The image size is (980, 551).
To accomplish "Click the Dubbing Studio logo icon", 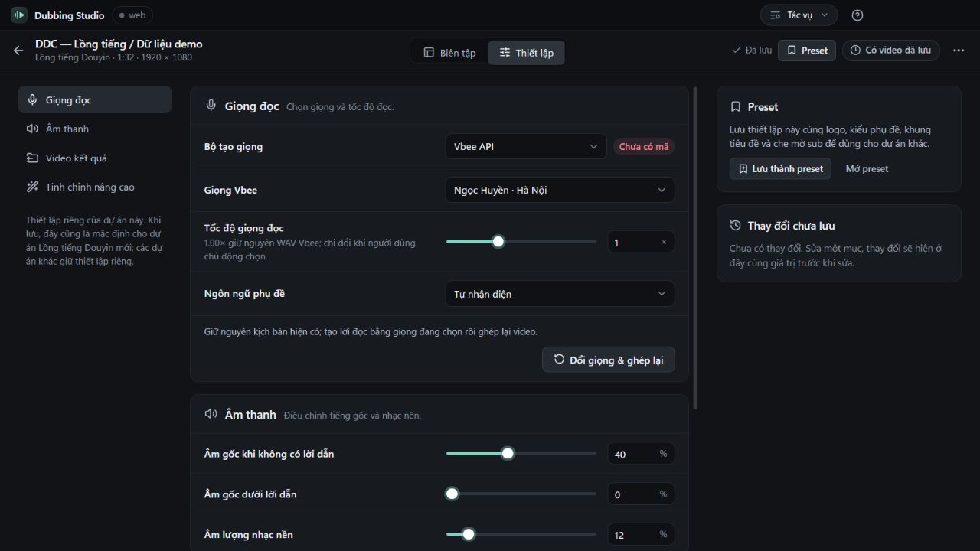I will click(19, 15).
